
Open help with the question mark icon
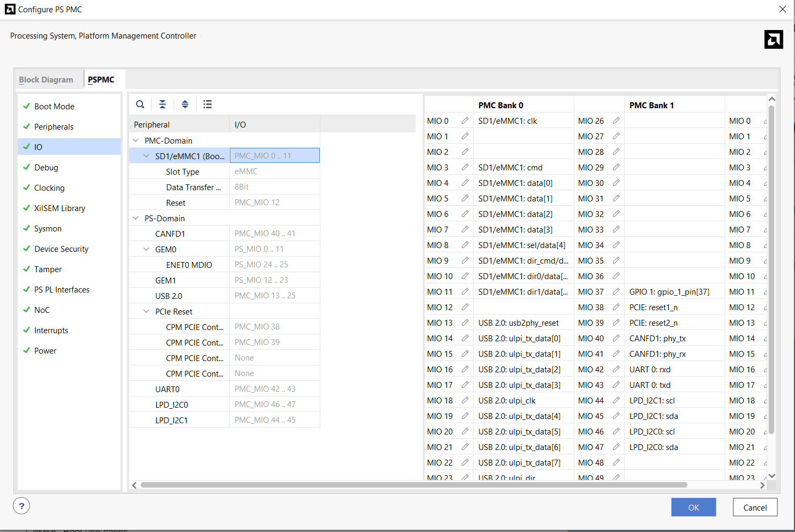[x=21, y=506]
